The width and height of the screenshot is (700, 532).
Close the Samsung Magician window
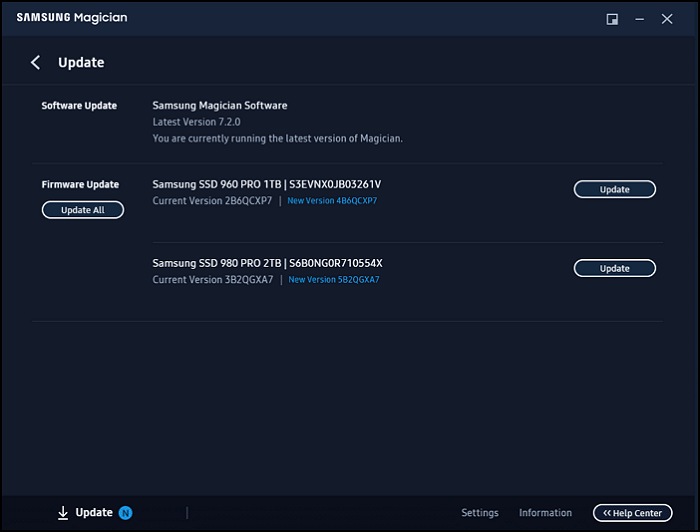tap(667, 19)
